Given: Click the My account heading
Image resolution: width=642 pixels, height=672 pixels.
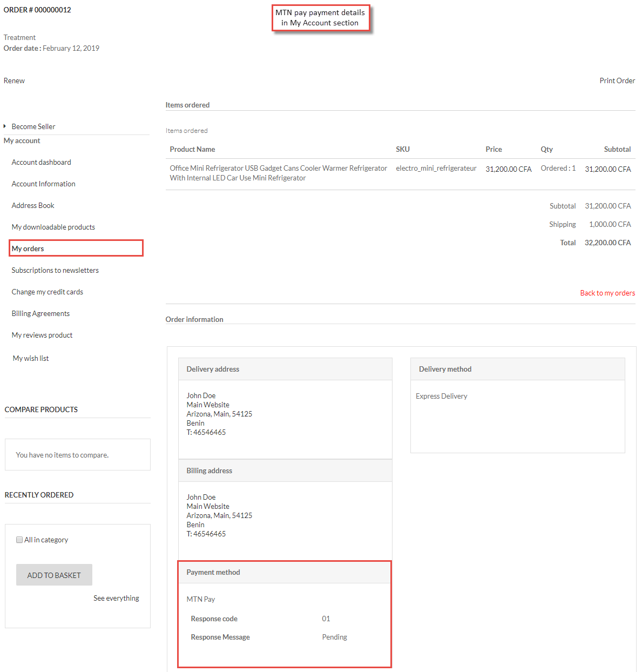Looking at the screenshot, I should 22,140.
